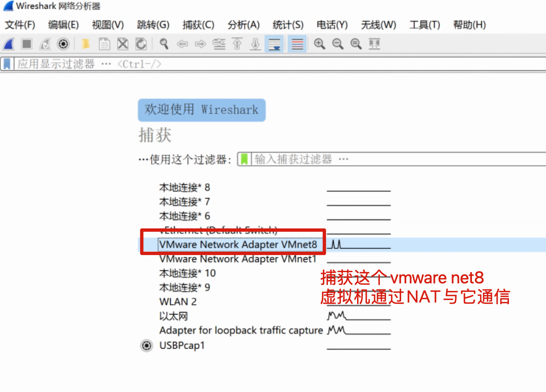Select VMware Network Adapter VMnet8 interface
This screenshot has height=392, width=546.
coord(238,245)
